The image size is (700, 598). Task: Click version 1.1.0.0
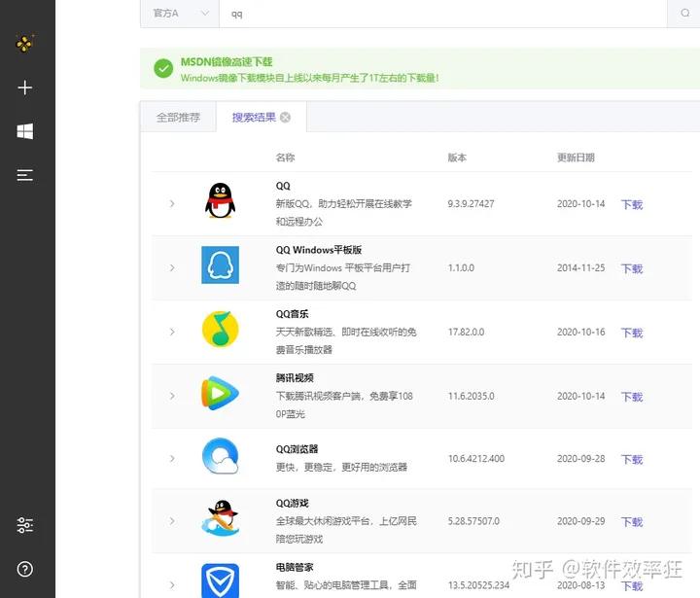(461, 267)
